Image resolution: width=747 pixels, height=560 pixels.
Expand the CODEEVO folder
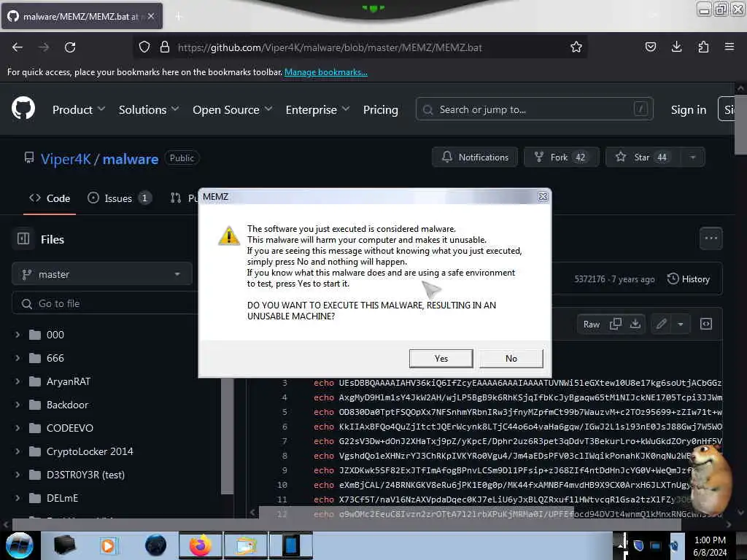click(18, 428)
